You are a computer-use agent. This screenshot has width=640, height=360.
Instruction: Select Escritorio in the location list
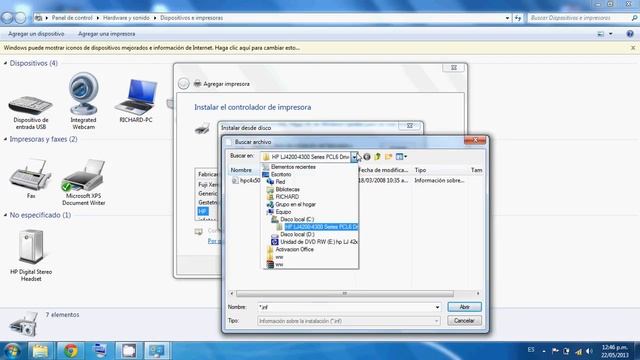click(281, 174)
